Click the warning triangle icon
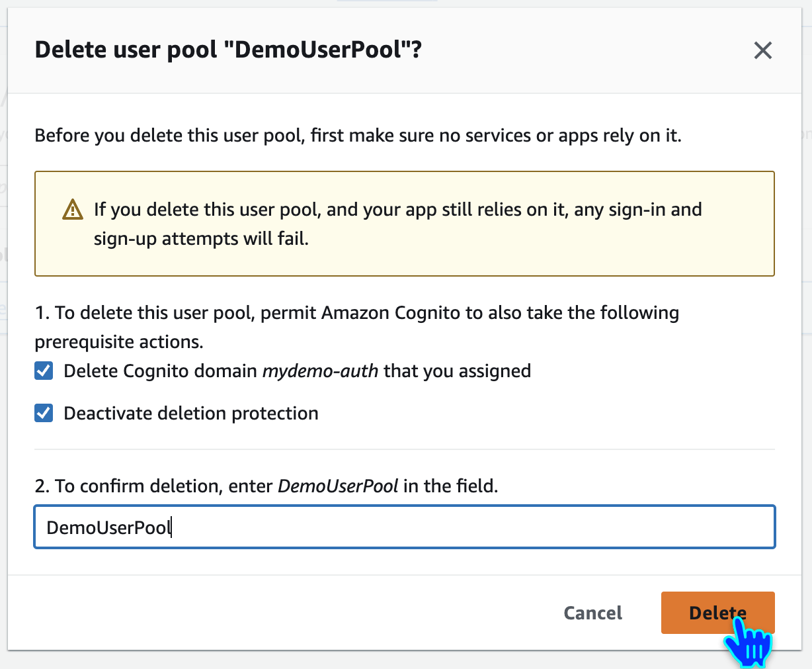Screen dimensions: 812x669 [x=73, y=210]
